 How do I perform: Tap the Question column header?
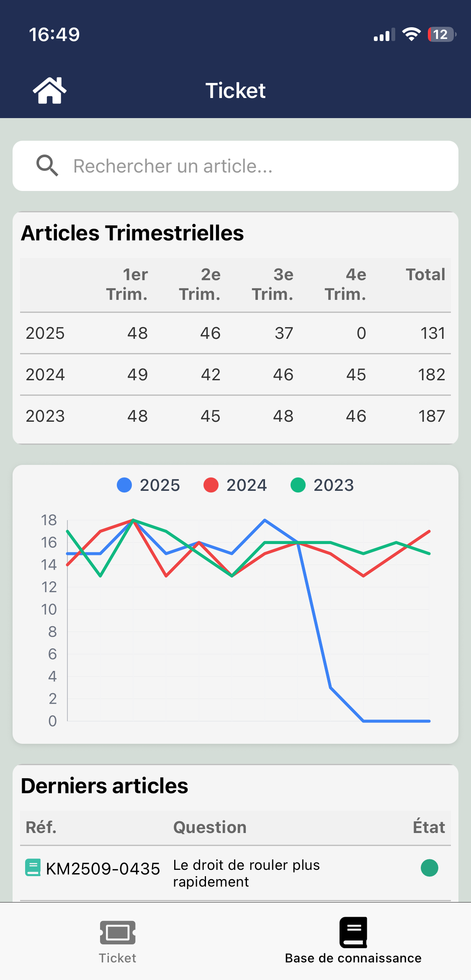point(210,828)
